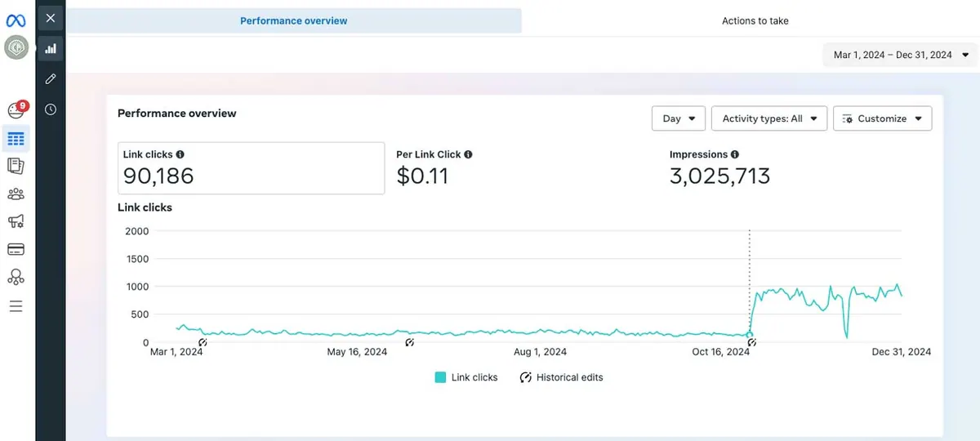
Task: Open the account avatar switcher
Action: [x=16, y=47]
